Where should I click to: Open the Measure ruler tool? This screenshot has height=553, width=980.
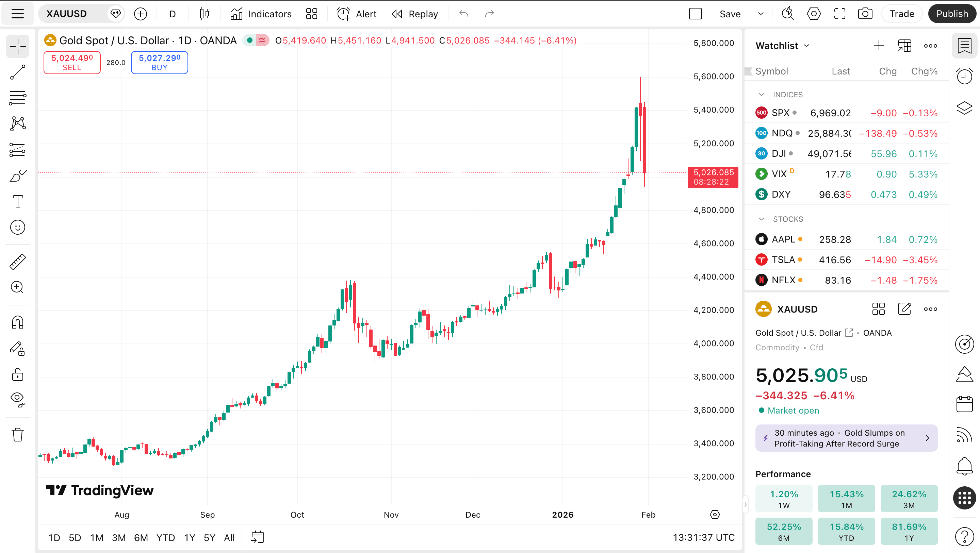17,261
